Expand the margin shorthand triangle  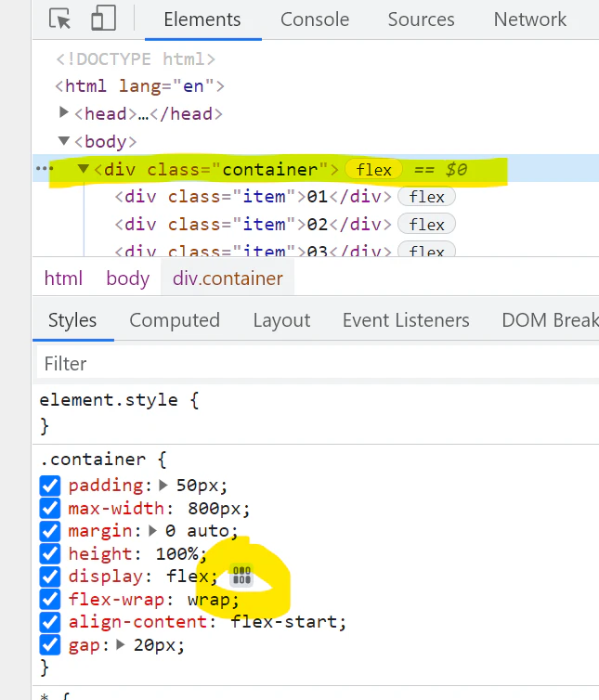[152, 531]
